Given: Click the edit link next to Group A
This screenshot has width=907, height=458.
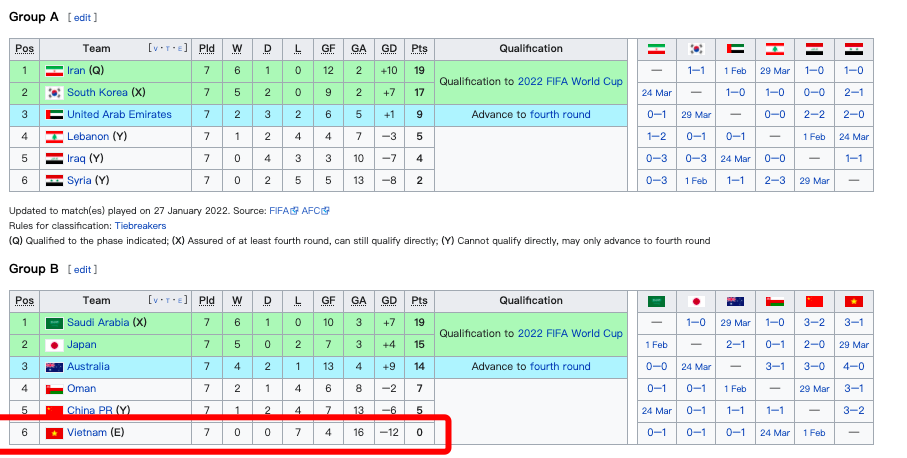Looking at the screenshot, I should click(83, 18).
